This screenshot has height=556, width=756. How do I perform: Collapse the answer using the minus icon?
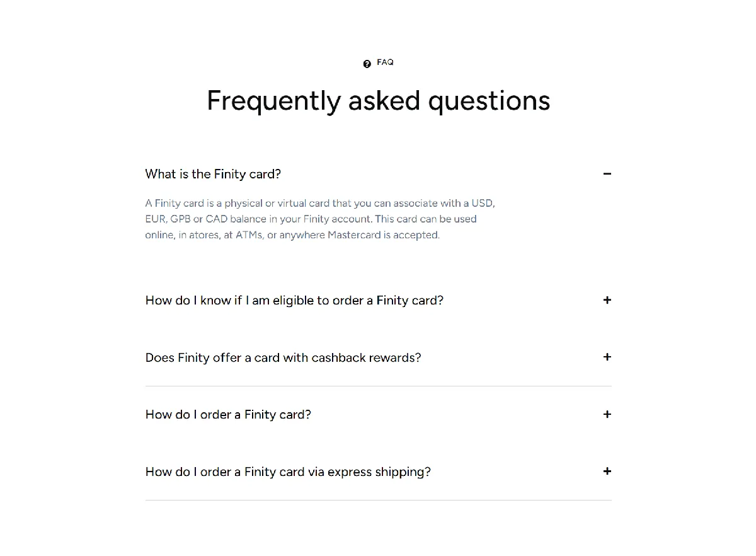(x=607, y=174)
